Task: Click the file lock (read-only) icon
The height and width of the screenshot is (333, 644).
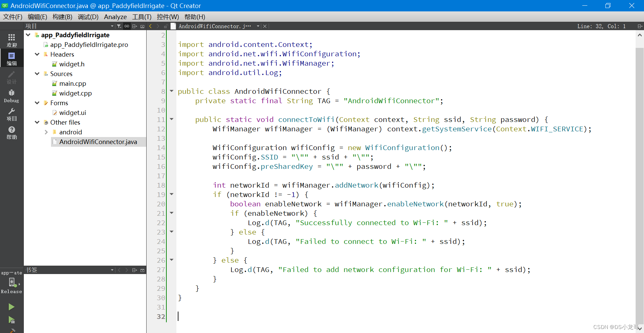Action: click(x=166, y=26)
